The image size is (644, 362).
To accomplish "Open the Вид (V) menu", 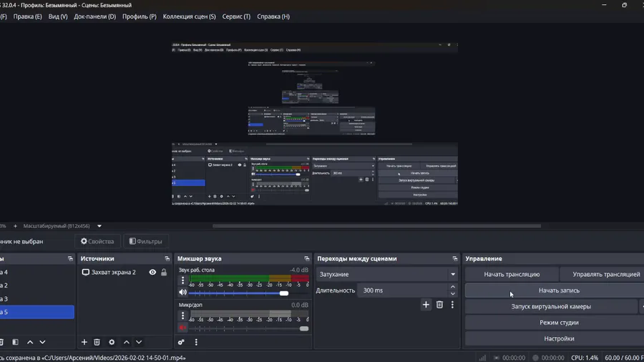I will [58, 16].
